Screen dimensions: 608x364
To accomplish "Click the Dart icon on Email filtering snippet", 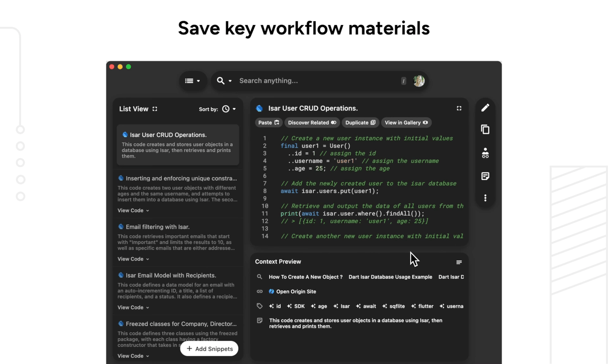I will point(121,227).
